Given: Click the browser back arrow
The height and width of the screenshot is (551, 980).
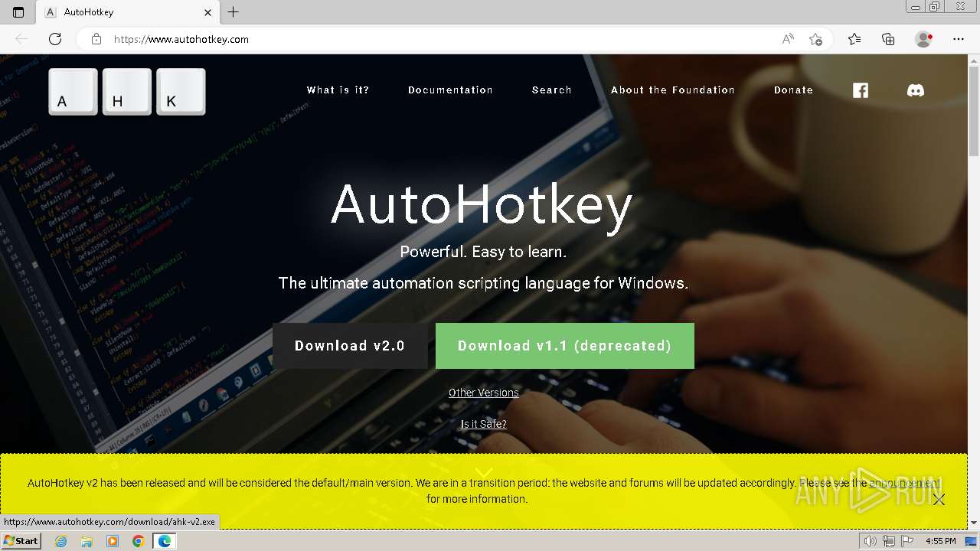Looking at the screenshot, I should (x=21, y=39).
